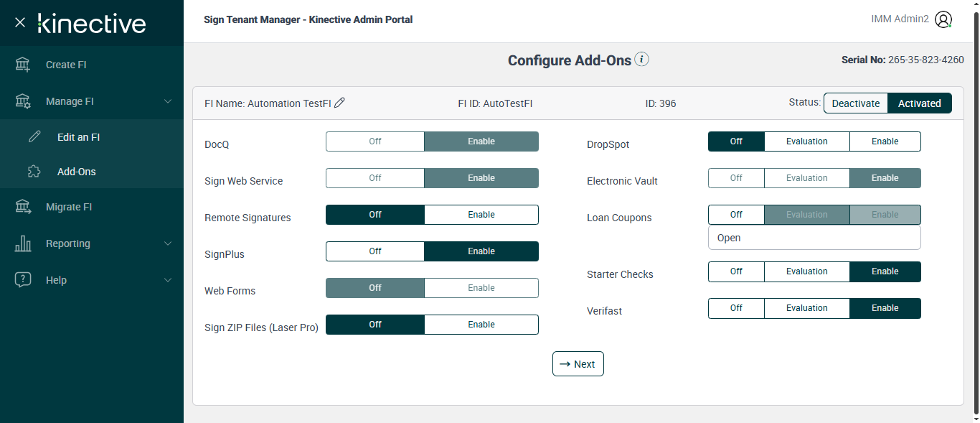Image resolution: width=980 pixels, height=423 pixels.
Task: Open the IMM Admin2 user profile icon
Action: (943, 20)
